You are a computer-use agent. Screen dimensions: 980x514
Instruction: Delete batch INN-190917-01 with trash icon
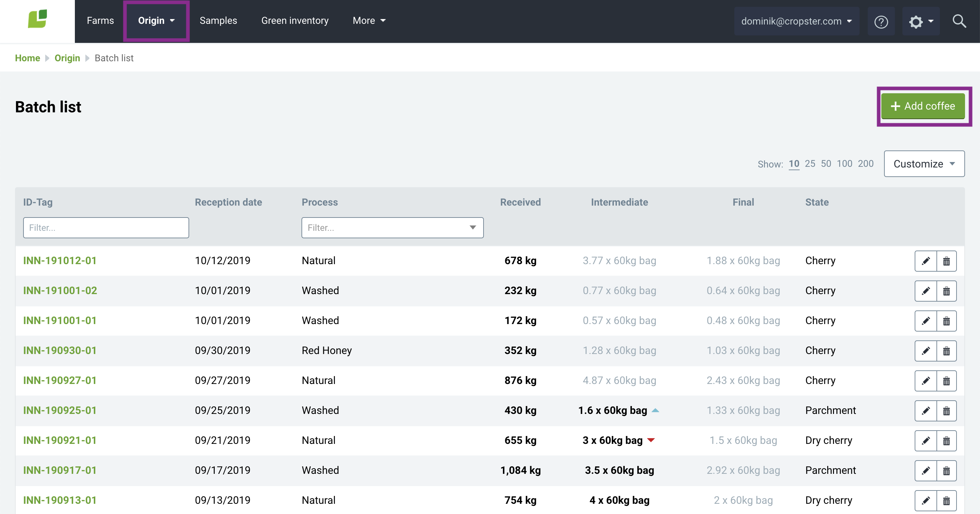pos(947,471)
